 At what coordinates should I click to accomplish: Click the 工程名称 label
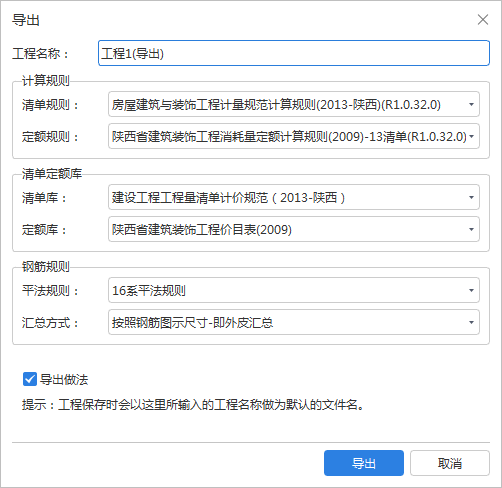click(x=40, y=53)
